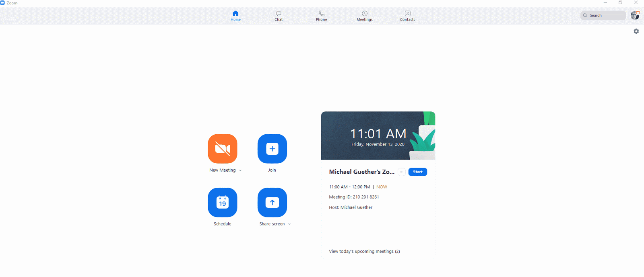Switch to the Home tab
Image resolution: width=644 pixels, height=277 pixels.
(235, 16)
